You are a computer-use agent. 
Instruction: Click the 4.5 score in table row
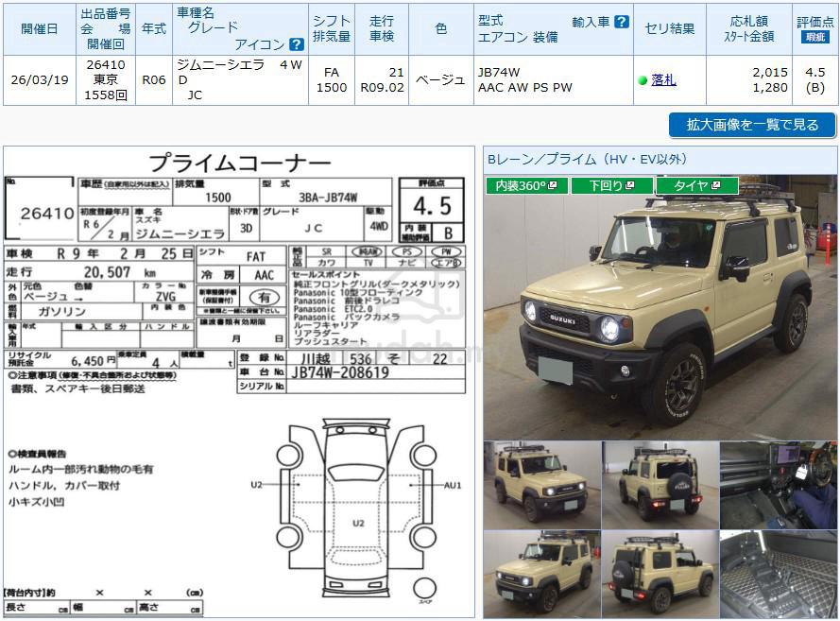pos(814,73)
